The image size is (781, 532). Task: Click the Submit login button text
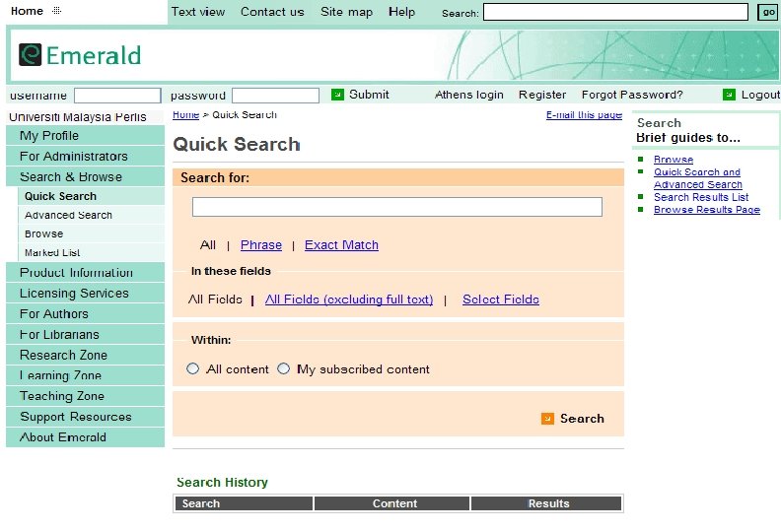(x=369, y=95)
